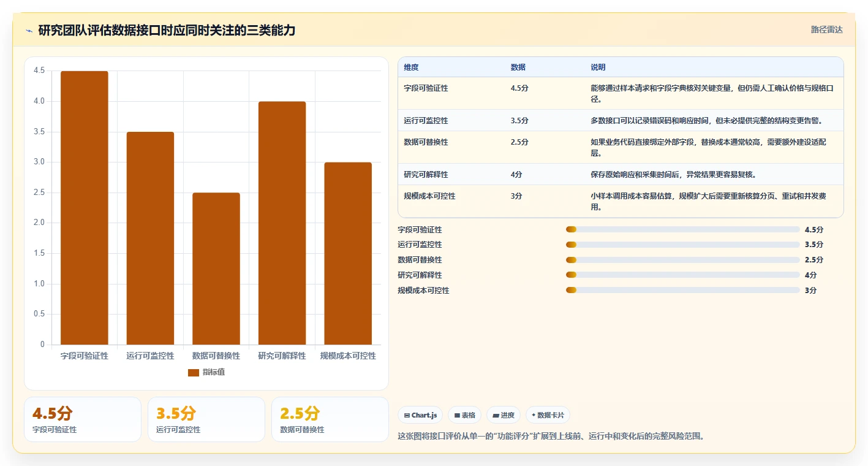Click the 指标值 legend label

(x=214, y=373)
